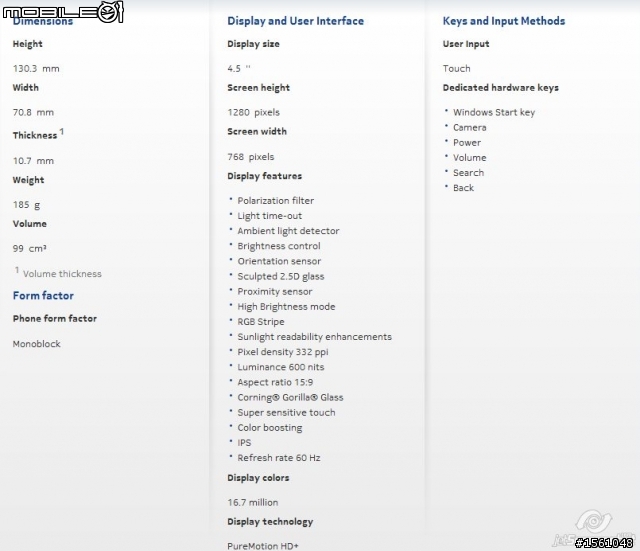Select the Windows Start key list item
640x551 pixels.
(x=494, y=112)
